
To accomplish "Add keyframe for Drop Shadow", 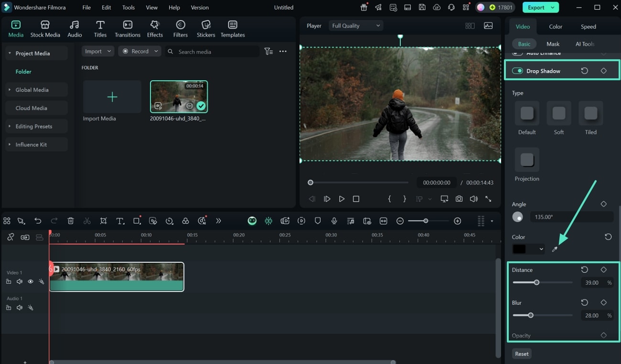I will click(603, 71).
